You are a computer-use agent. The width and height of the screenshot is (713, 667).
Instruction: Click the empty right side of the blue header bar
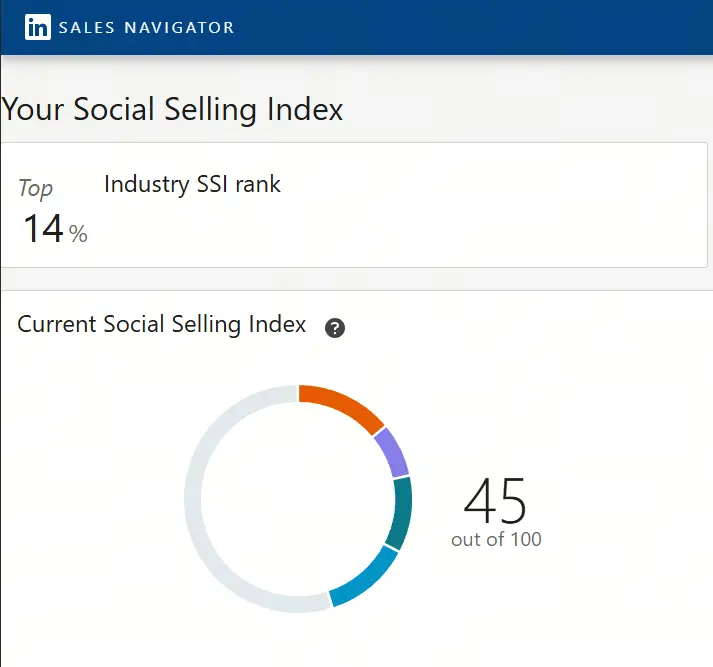500,28
